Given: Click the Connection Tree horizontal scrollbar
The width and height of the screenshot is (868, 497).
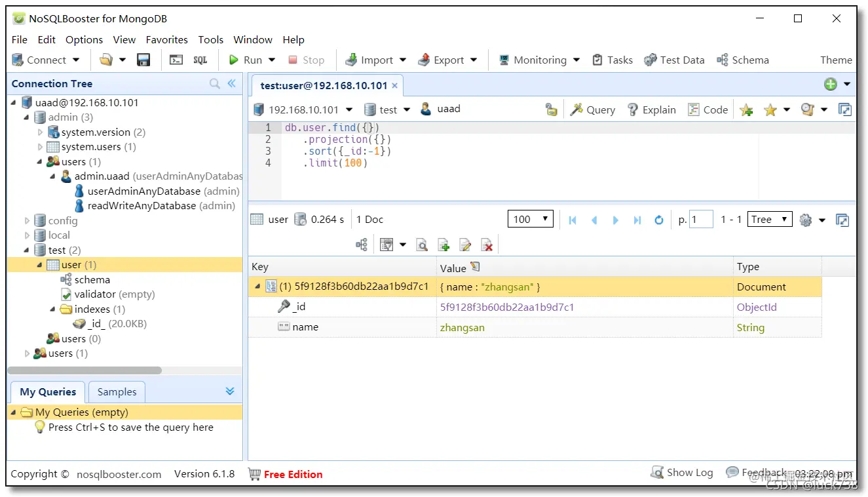Looking at the screenshot, I should pos(85,370).
